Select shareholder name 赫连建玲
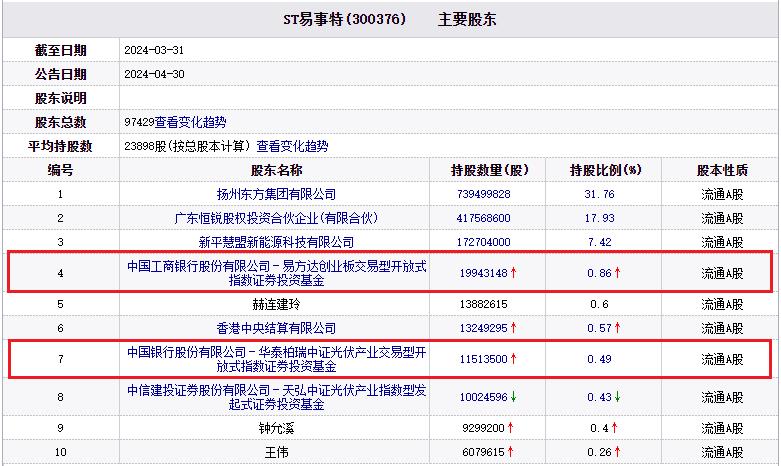781x466 pixels. (x=276, y=303)
